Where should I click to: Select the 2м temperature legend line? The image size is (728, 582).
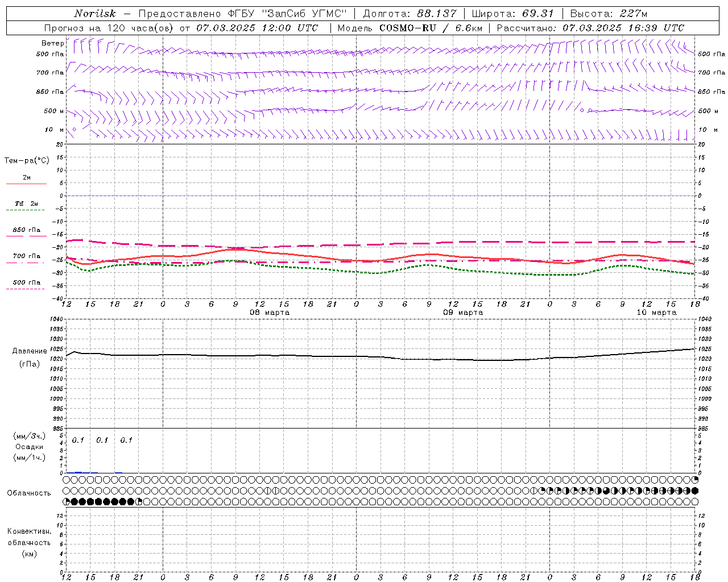coord(26,184)
